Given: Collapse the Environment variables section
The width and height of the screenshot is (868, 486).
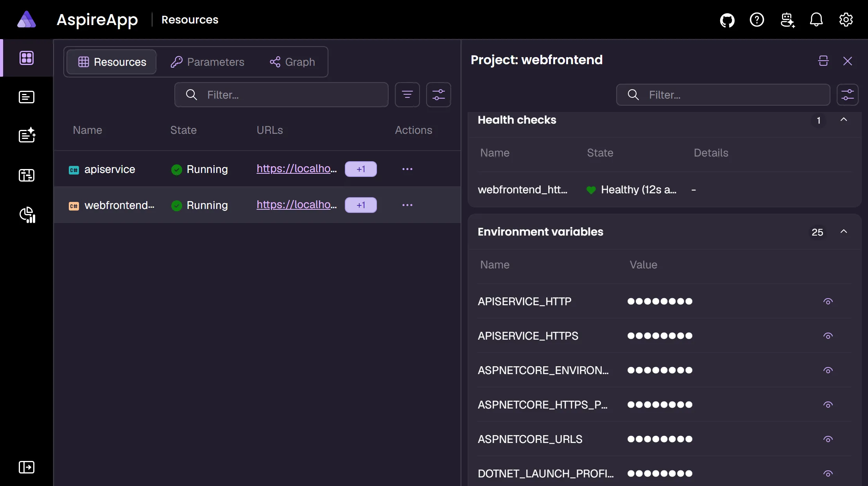Looking at the screenshot, I should (x=844, y=231).
